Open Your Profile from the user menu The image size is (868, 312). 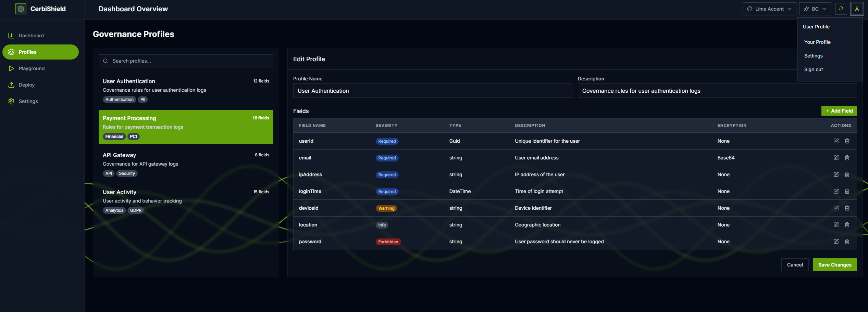[x=817, y=42]
